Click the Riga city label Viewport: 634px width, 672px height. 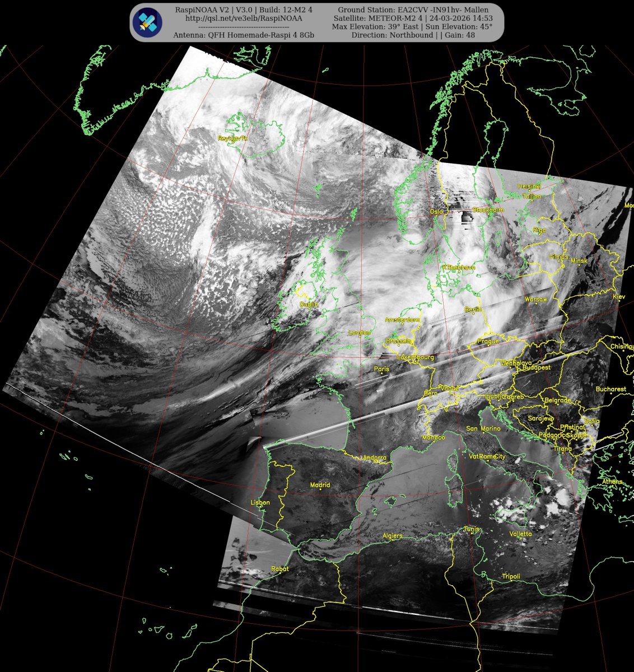539,230
